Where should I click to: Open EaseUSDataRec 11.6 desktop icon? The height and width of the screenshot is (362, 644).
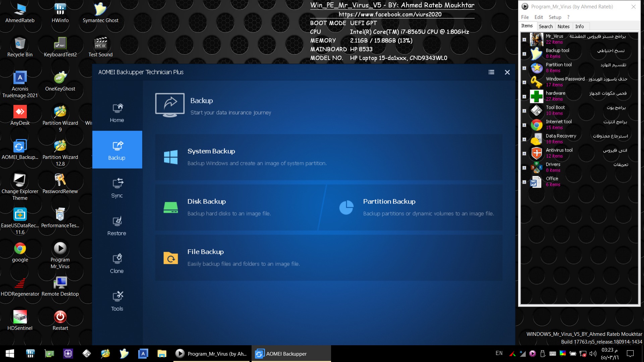point(20,221)
